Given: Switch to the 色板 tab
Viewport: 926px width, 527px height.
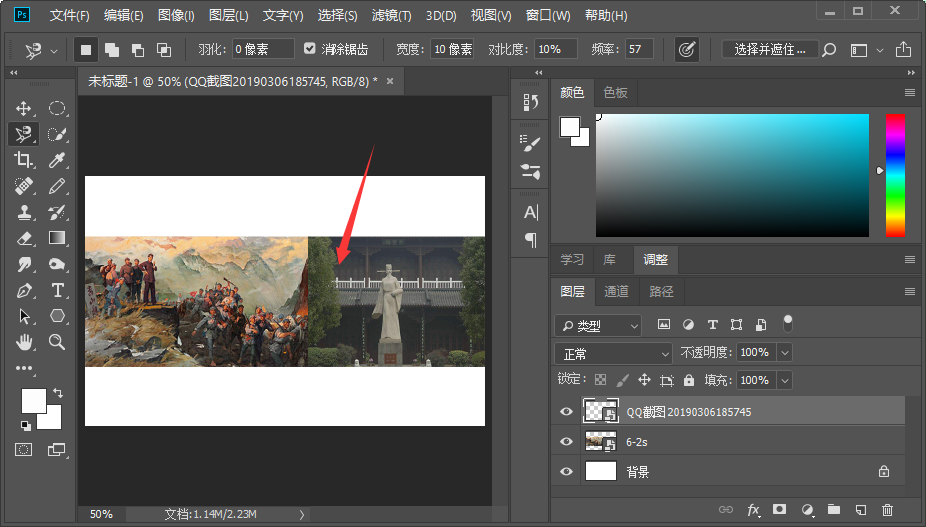Looking at the screenshot, I should tap(615, 92).
